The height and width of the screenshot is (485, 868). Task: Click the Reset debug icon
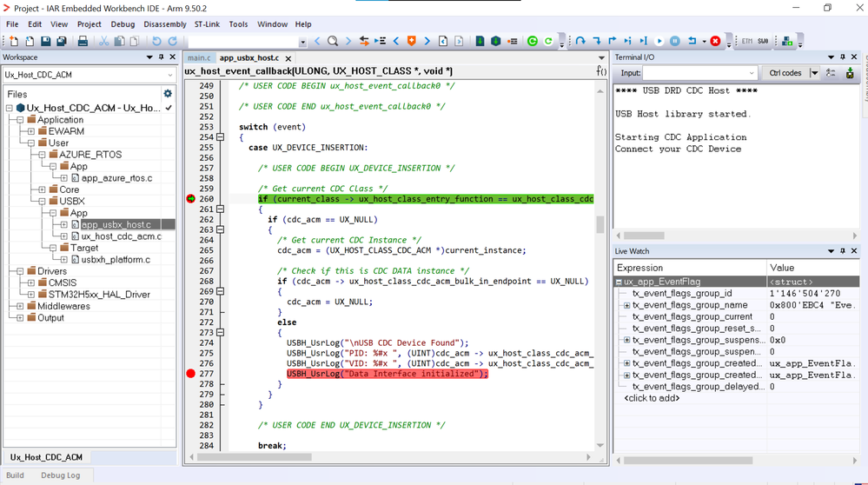692,41
